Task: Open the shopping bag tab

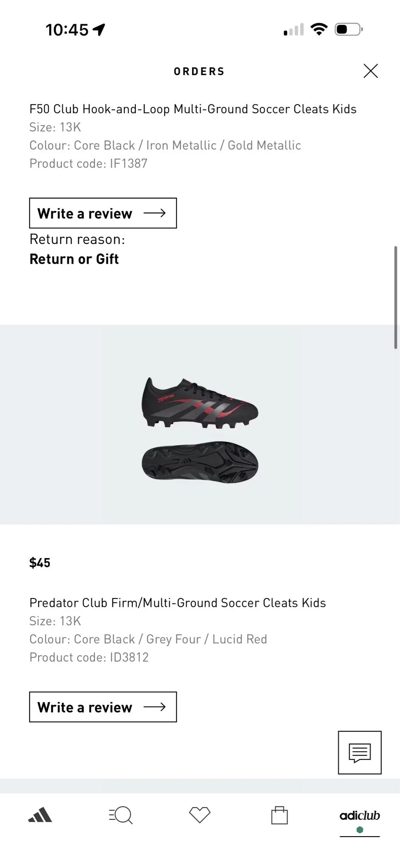Action: pyautogui.click(x=280, y=815)
